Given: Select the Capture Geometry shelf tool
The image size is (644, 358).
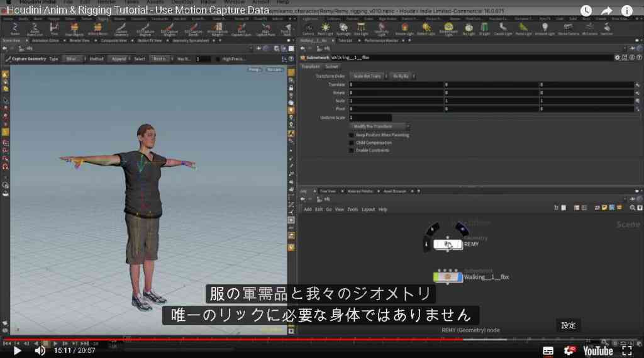Looking at the screenshot, I should (x=121, y=29).
